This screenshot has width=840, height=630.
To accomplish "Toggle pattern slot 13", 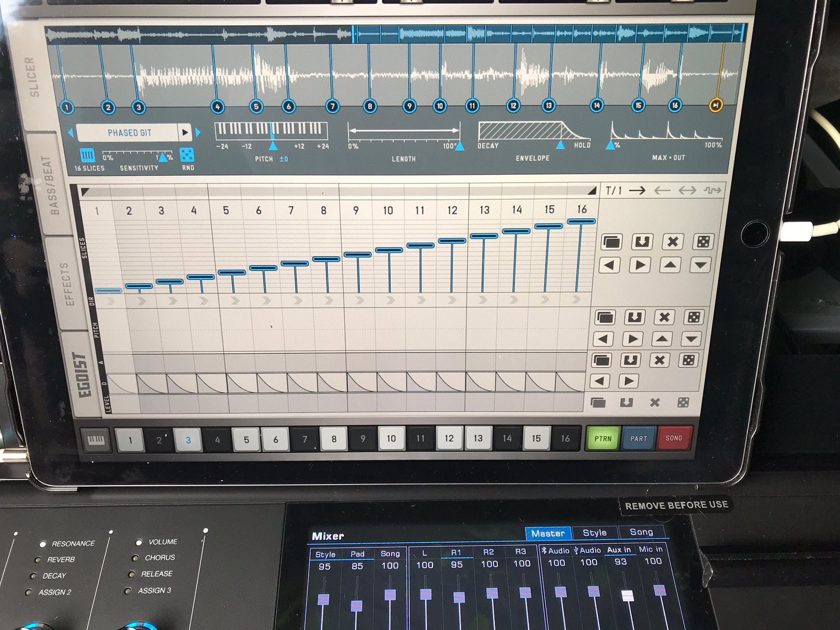I will [x=478, y=438].
